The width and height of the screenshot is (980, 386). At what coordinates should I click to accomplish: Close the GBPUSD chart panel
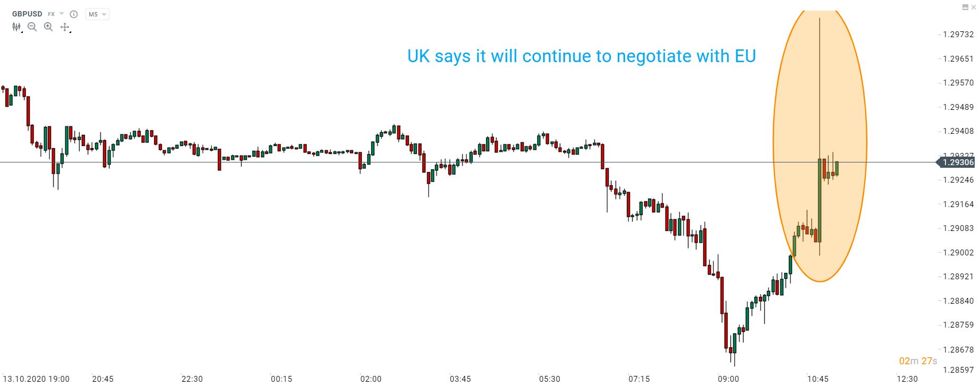coord(974,7)
